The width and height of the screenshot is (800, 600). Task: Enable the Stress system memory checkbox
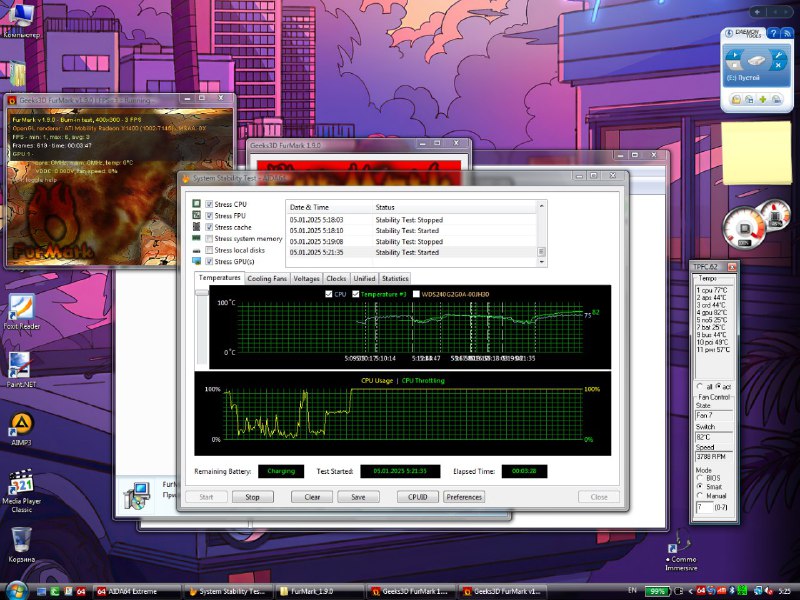pyautogui.click(x=209, y=238)
